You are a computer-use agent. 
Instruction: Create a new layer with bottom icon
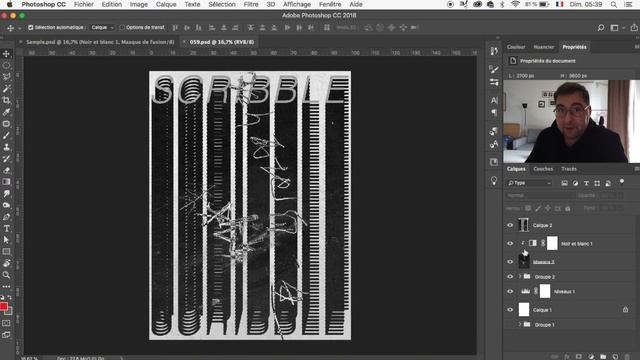(615, 357)
